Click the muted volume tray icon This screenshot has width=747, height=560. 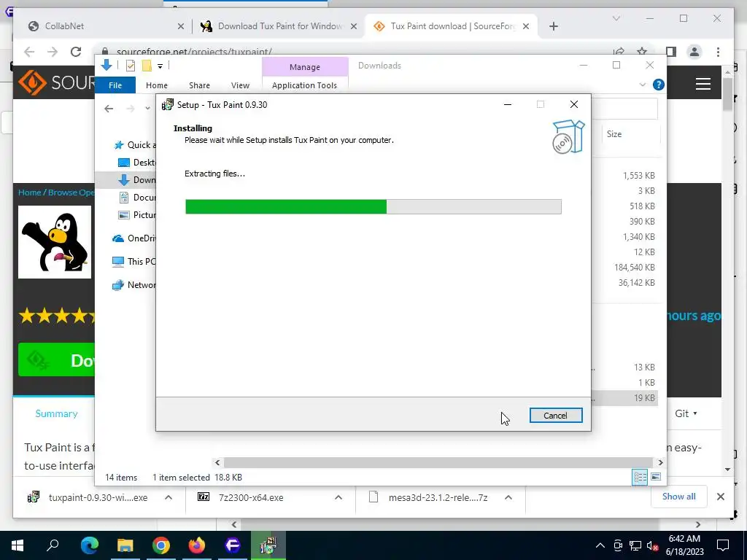(x=652, y=545)
